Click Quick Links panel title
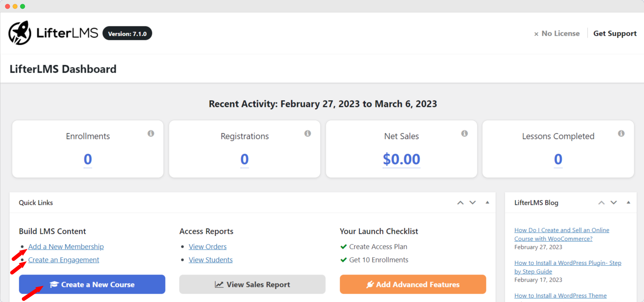Viewport: 644px width, 302px height. tap(36, 203)
